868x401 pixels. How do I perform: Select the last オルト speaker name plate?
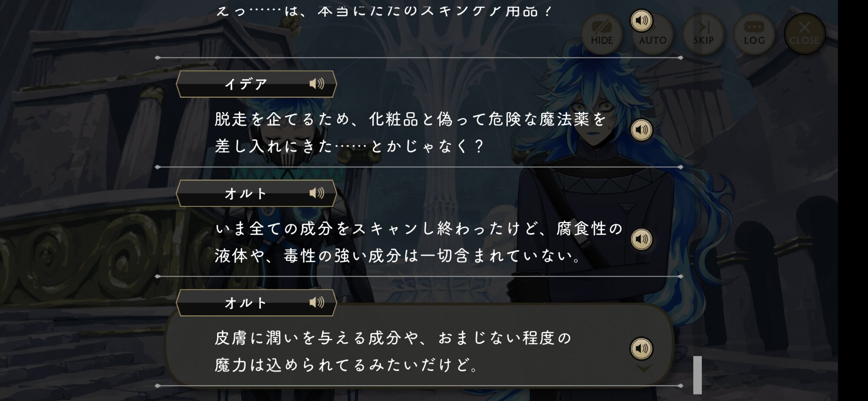[x=256, y=303]
